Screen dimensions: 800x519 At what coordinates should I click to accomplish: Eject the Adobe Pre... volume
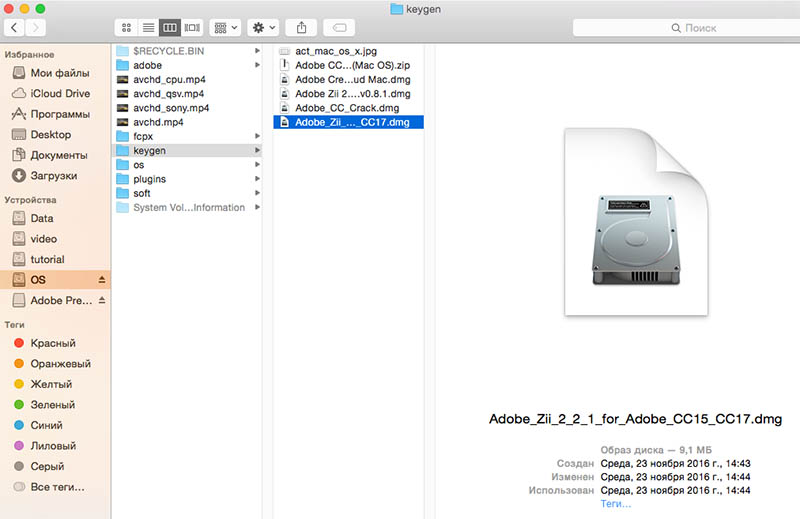click(x=102, y=300)
